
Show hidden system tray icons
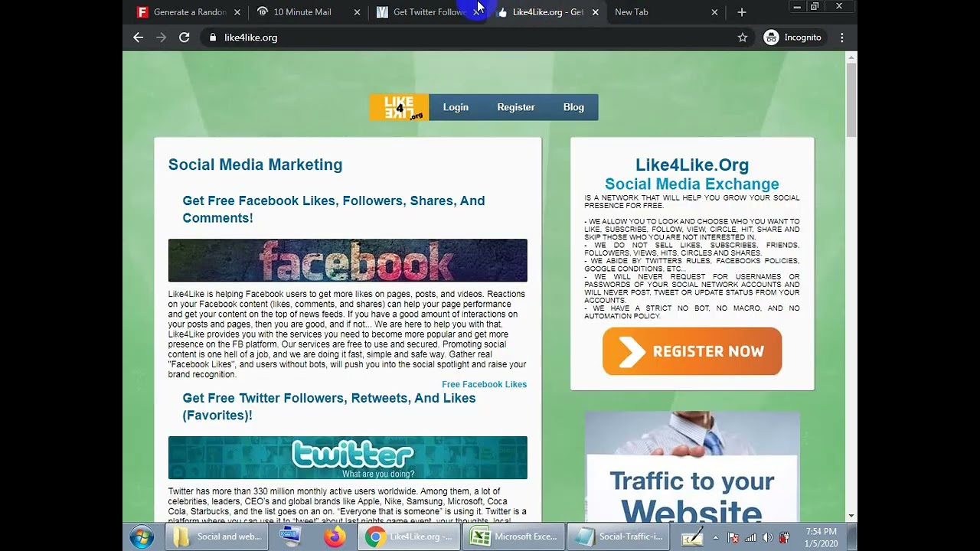(x=716, y=537)
